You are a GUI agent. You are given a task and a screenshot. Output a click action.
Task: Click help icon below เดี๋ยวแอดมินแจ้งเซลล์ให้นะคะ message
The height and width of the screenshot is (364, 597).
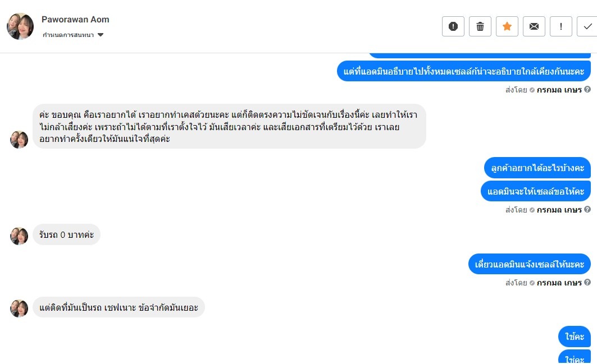click(x=587, y=283)
